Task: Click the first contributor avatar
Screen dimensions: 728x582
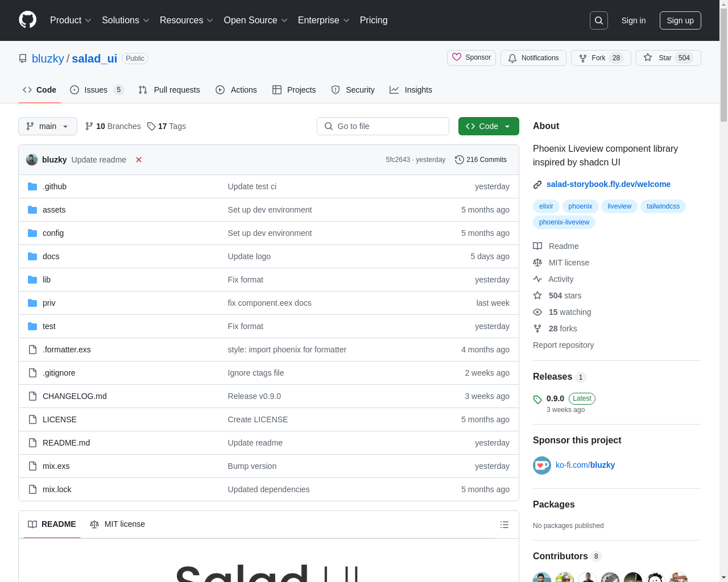Action: (542, 577)
